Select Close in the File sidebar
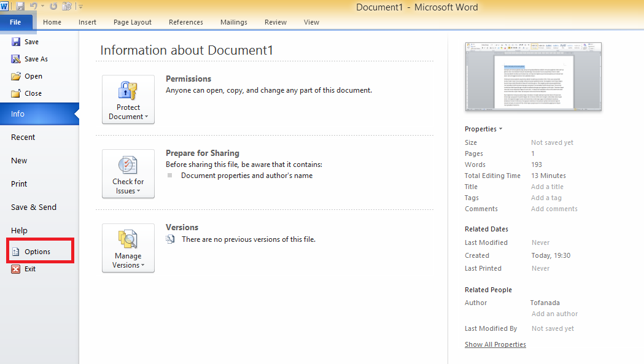644x364 pixels. coord(26,94)
